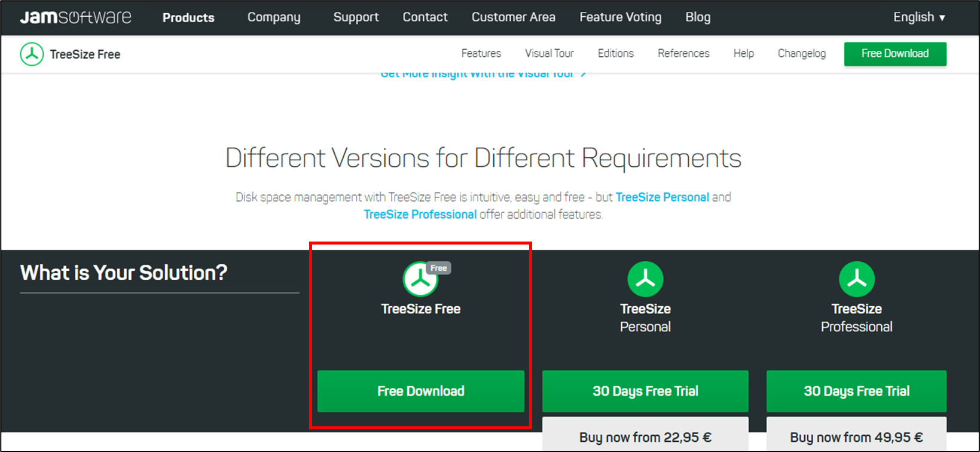
Task: Click Buy now from 49,95 €
Action: pyautogui.click(x=856, y=434)
